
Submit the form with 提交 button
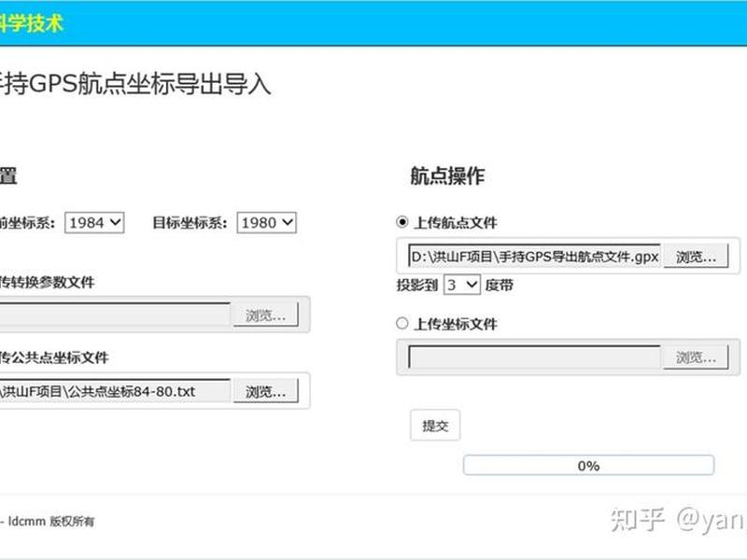[x=435, y=426]
